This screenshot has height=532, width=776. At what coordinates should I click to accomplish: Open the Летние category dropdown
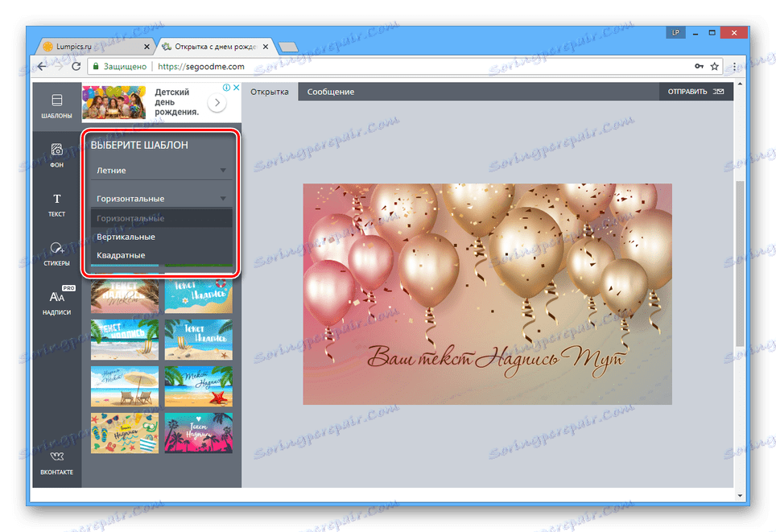pyautogui.click(x=160, y=170)
